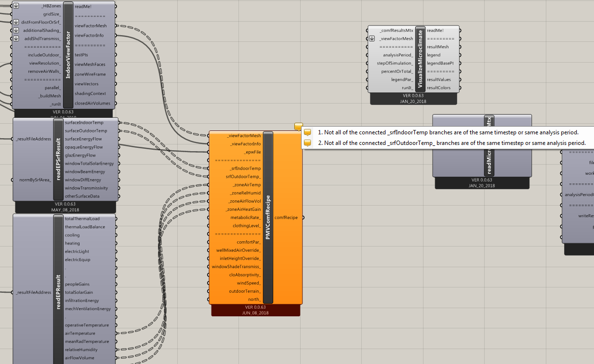Click the warning balloon on PMVComfRecipe component
594x364 pixels.
[299, 127]
